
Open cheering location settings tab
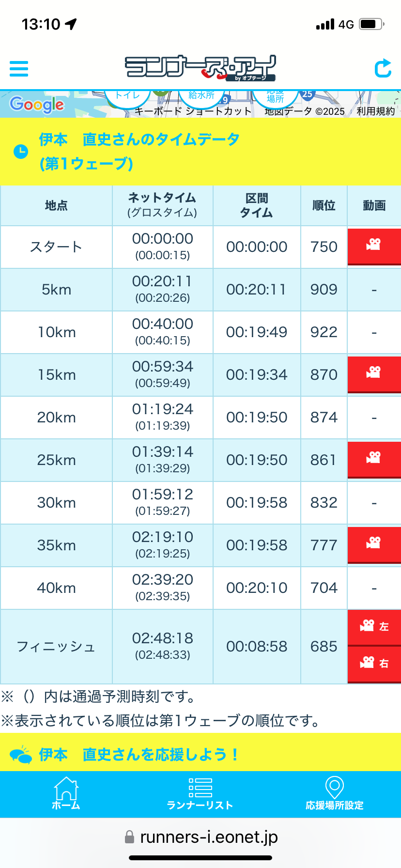coord(334,794)
